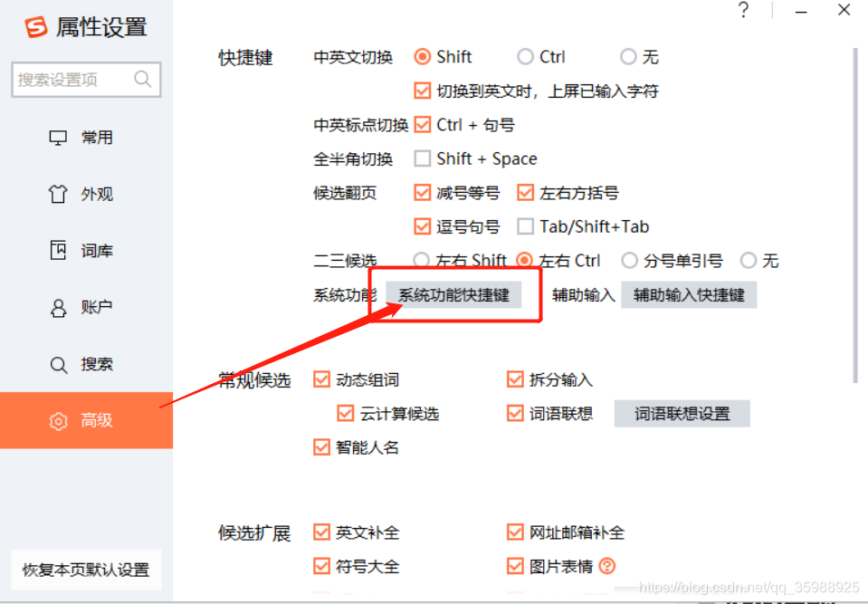Open 系统功能快捷键 settings
This screenshot has height=604, width=868.
(453, 294)
